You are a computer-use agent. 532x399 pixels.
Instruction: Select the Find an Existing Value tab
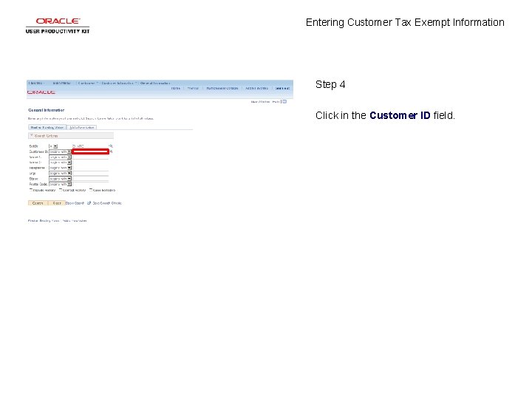coord(47,128)
